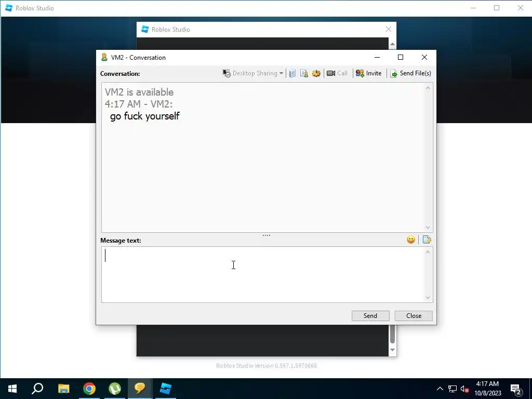This screenshot has height=399, width=532.
Task: Click the 'VM2 is available' status line
Action: click(139, 92)
